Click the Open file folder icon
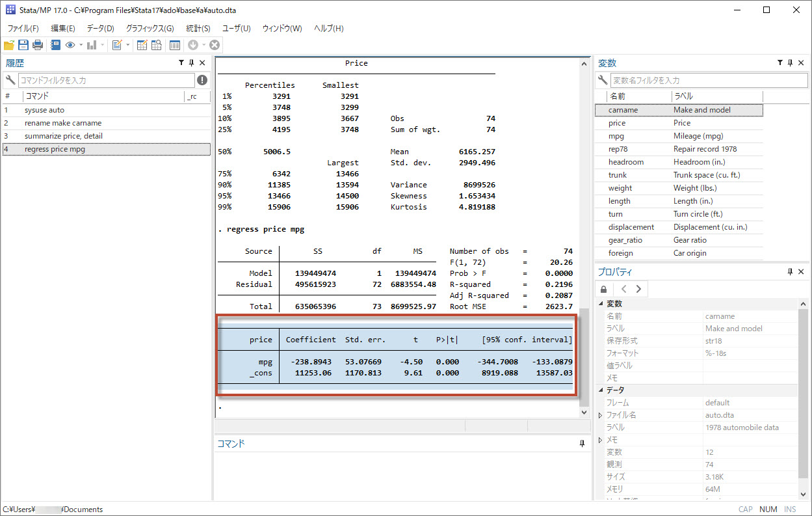 click(8, 45)
